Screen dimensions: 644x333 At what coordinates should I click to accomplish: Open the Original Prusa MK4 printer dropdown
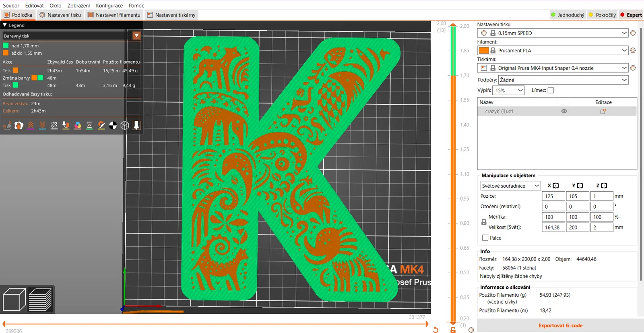553,68
